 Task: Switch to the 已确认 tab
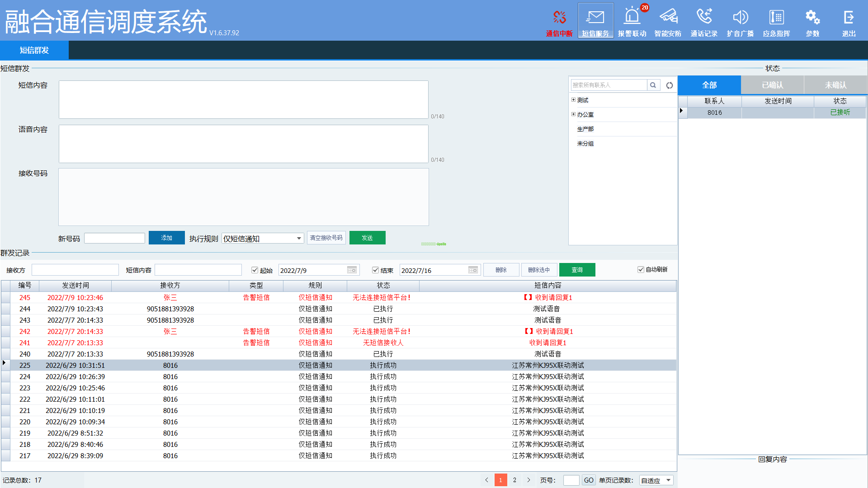click(x=772, y=85)
